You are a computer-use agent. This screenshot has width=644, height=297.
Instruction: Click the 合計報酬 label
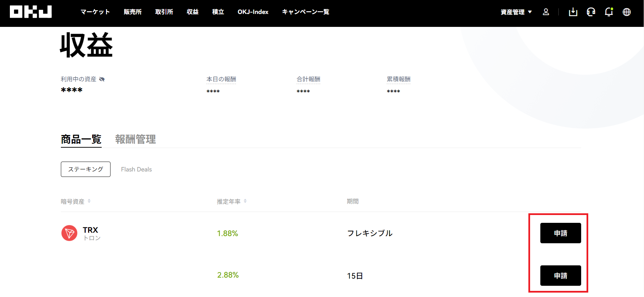pos(308,79)
